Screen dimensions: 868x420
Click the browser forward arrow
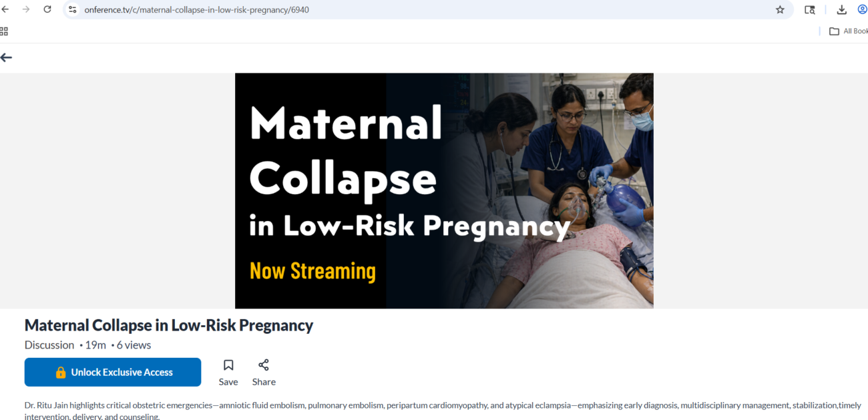coord(26,9)
